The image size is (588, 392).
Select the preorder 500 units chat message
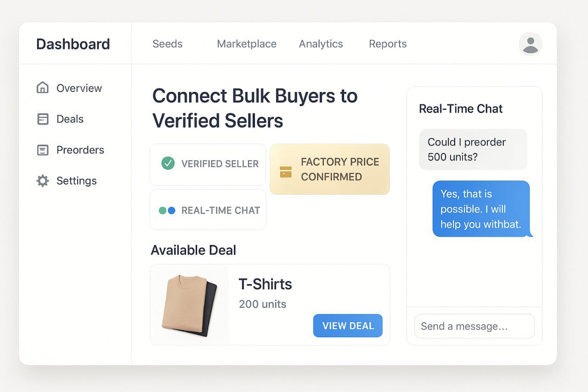473,149
